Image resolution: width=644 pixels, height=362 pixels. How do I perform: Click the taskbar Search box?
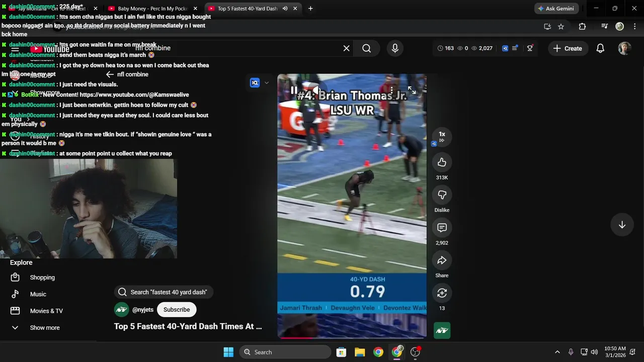(x=285, y=352)
